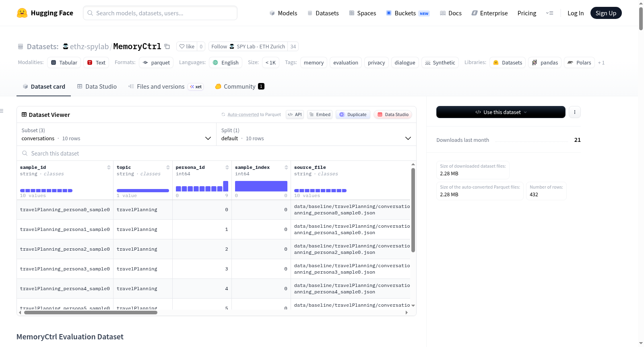Open the ethz-spylab organization page

click(x=89, y=46)
